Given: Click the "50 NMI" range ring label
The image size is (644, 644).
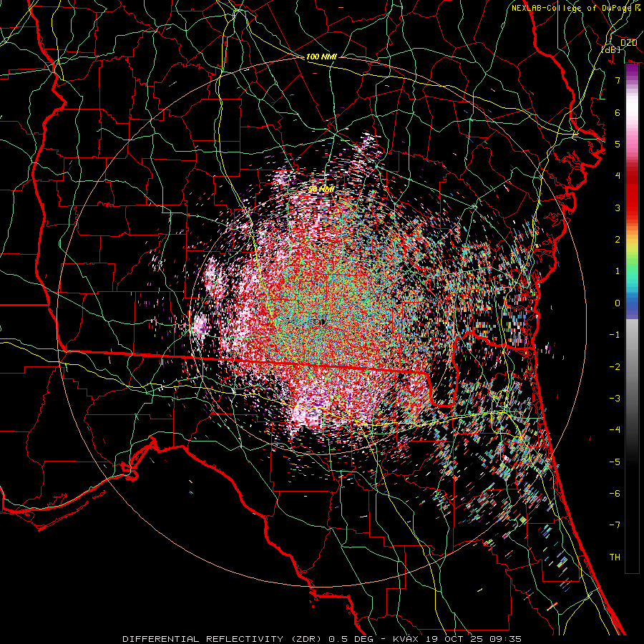Looking at the screenshot, I should (321, 190).
